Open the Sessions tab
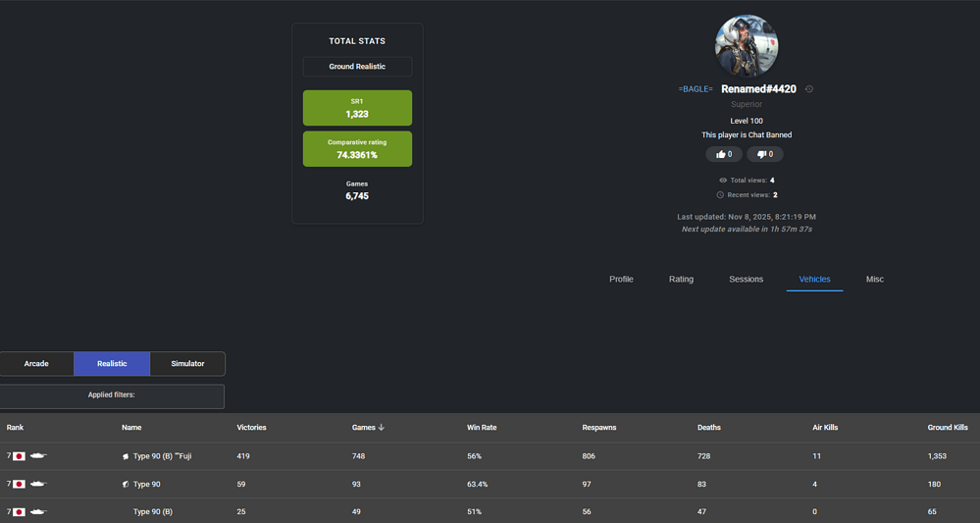This screenshot has height=523, width=980. (746, 280)
